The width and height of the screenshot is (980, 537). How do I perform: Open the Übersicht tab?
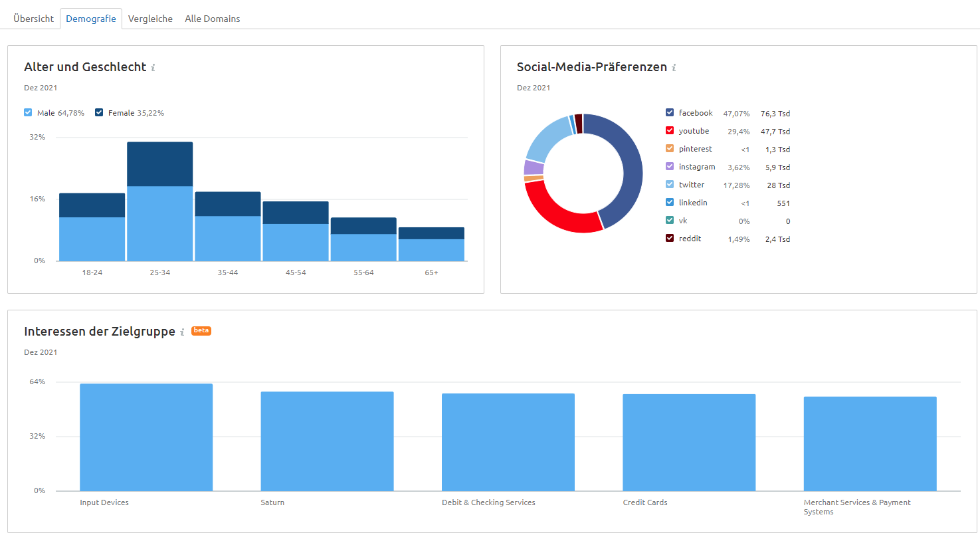pyautogui.click(x=33, y=19)
